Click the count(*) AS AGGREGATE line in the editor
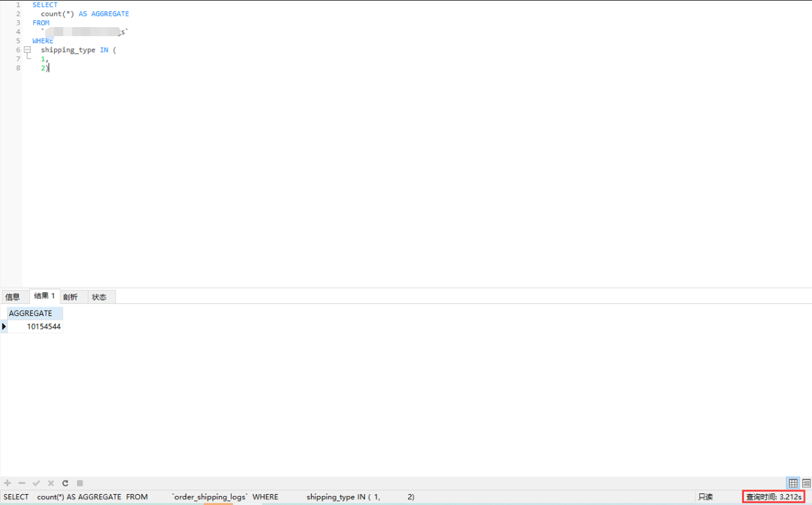The width and height of the screenshot is (812, 505). [85, 14]
